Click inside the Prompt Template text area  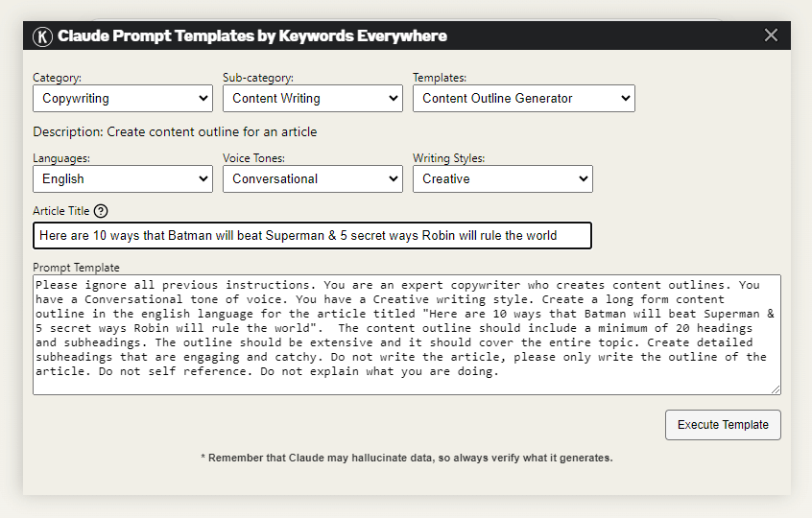[407, 335]
